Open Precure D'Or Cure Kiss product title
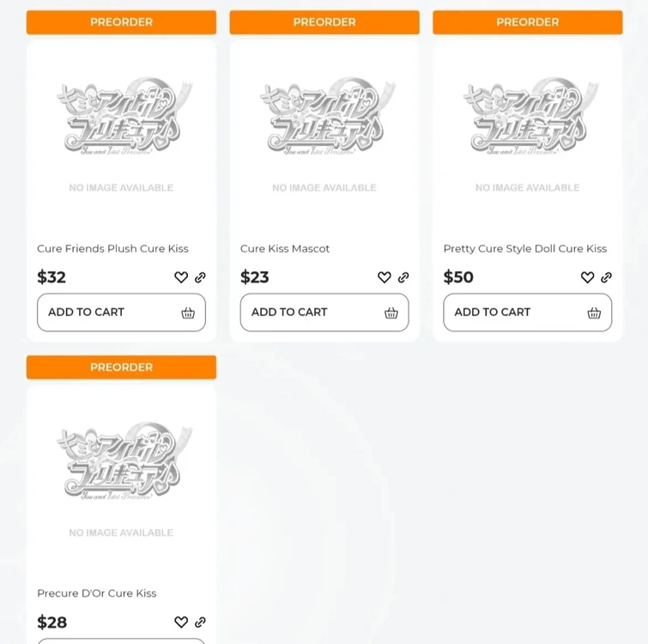648x644 pixels. (x=96, y=593)
